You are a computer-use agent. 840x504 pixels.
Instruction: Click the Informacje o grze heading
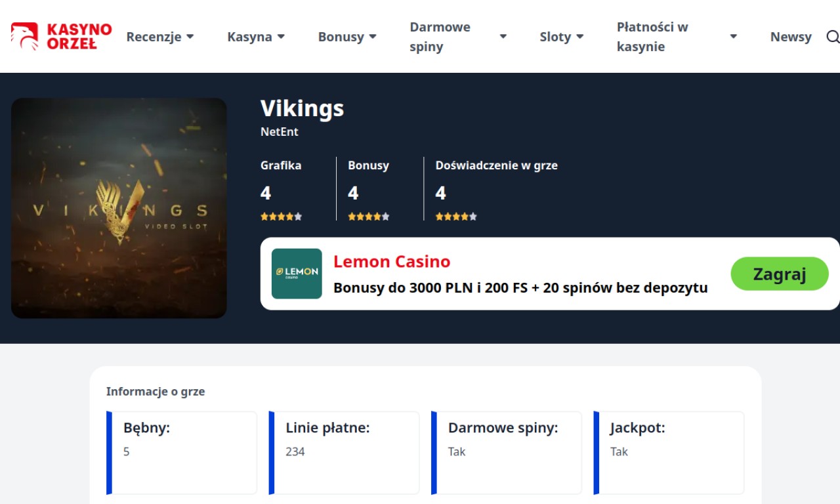(x=156, y=392)
